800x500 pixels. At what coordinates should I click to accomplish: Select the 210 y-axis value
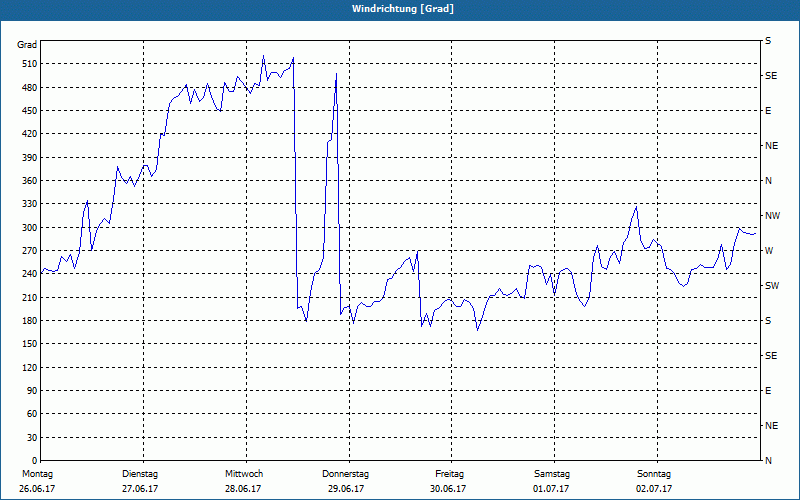tap(30, 297)
